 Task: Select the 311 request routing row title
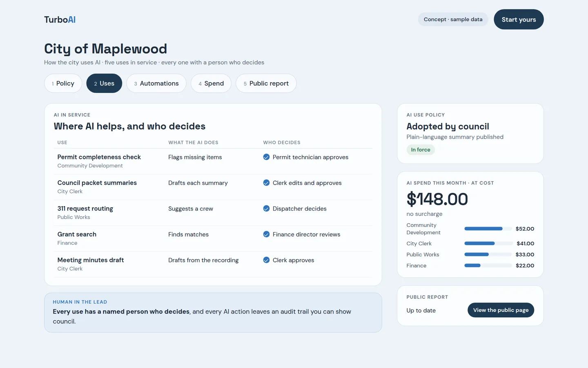click(85, 209)
